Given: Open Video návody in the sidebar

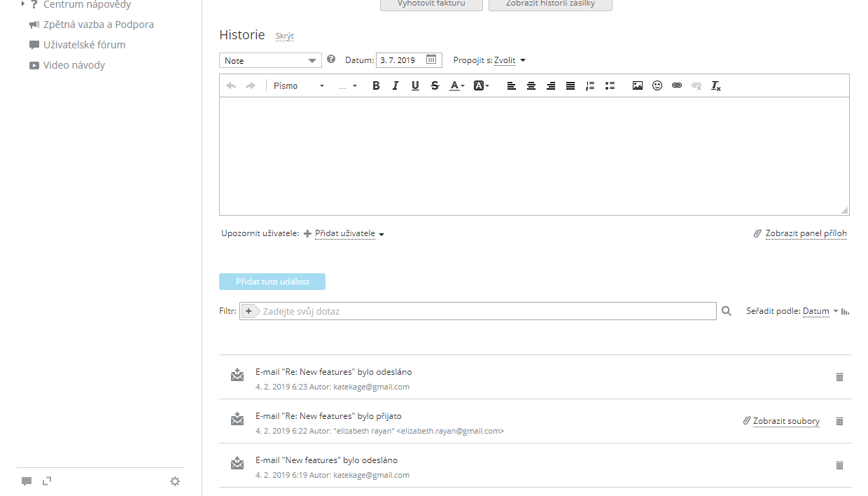Looking at the screenshot, I should [73, 65].
